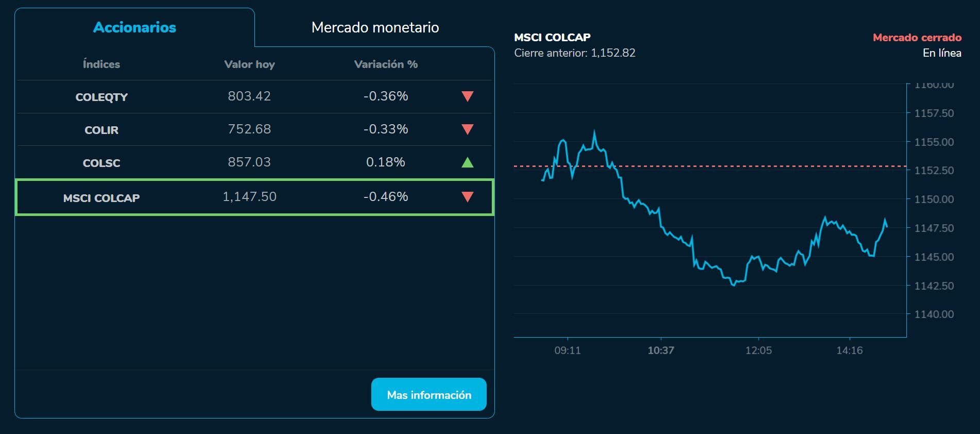Expand the Índices column header
Viewport: 980px width, 434px height.
coord(101,64)
